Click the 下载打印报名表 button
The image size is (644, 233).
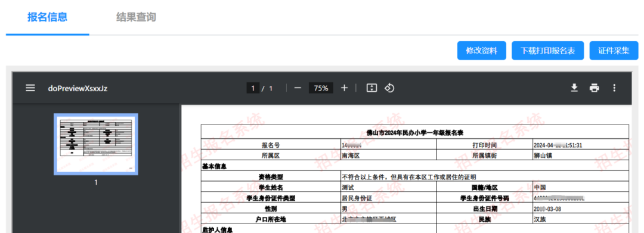pyautogui.click(x=548, y=51)
